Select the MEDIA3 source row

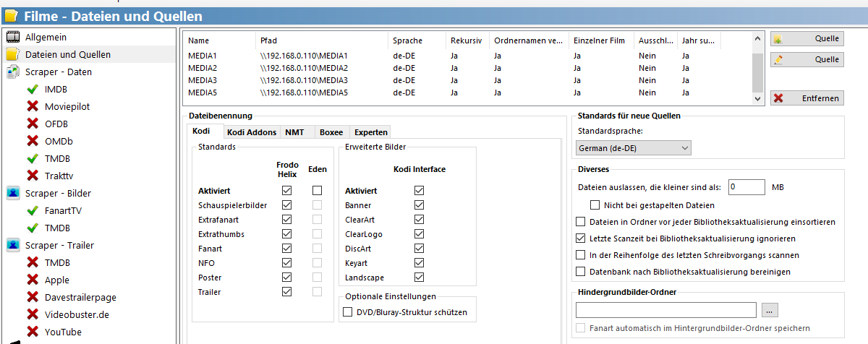coord(468,80)
